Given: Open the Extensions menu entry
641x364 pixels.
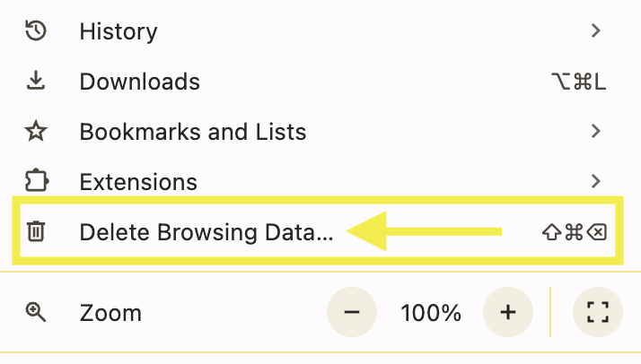Looking at the screenshot, I should coord(138,182).
